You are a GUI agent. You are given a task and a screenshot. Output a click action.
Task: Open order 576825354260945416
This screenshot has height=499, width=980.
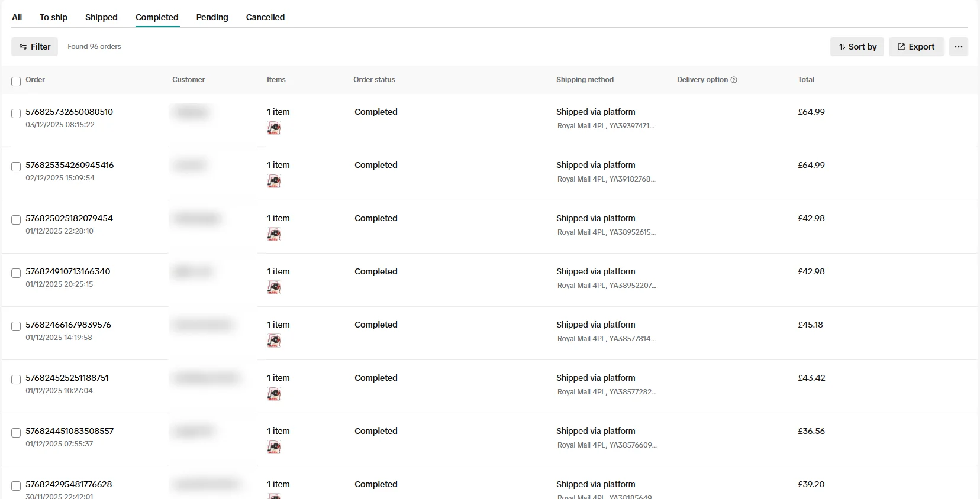click(x=70, y=165)
